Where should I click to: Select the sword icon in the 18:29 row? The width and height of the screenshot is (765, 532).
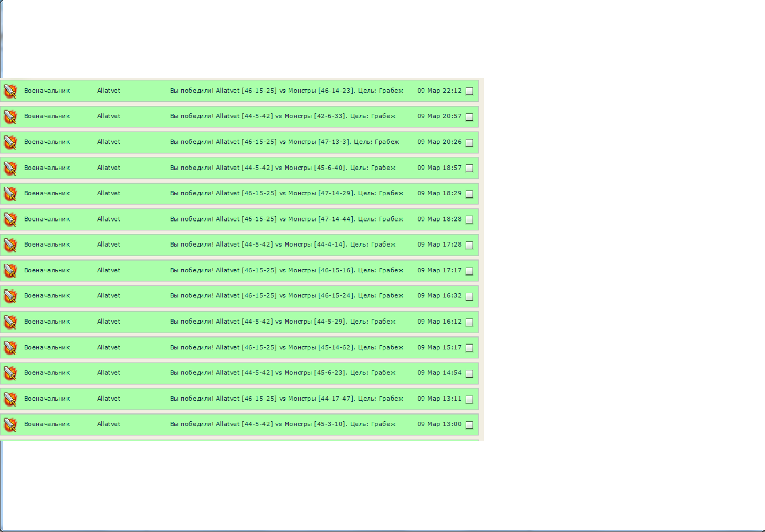[11, 194]
